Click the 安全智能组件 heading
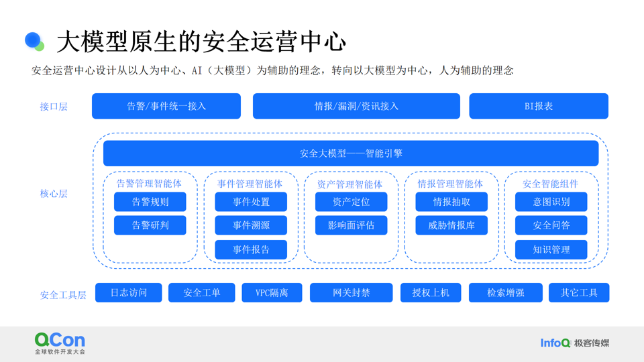Image resolution: width=644 pixels, height=362 pixels. 550,184
